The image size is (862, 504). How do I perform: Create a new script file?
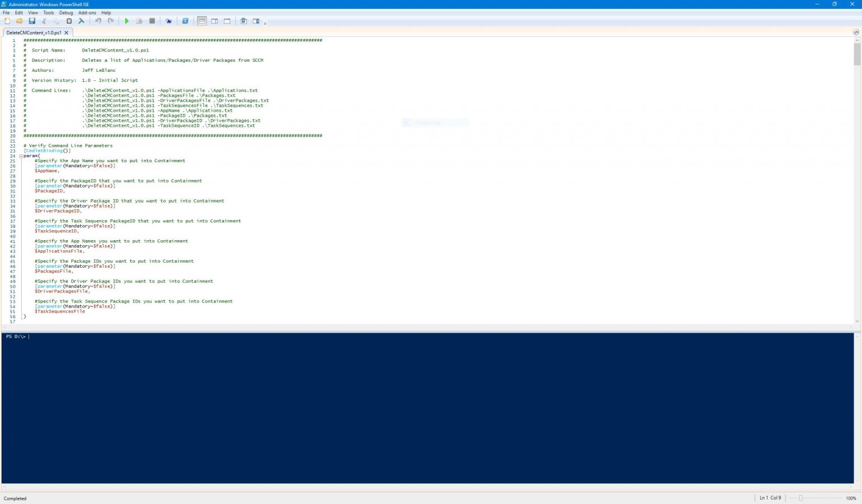coord(7,21)
